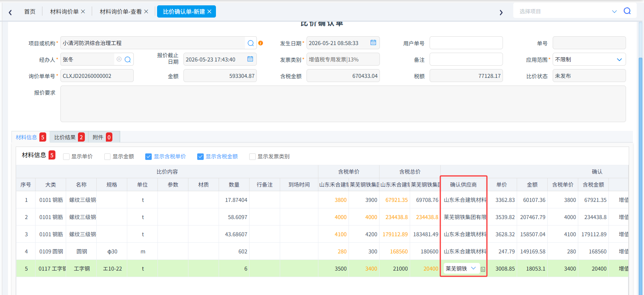Click the left tab-scroll arrow
This screenshot has height=295, width=644.
[10, 12]
